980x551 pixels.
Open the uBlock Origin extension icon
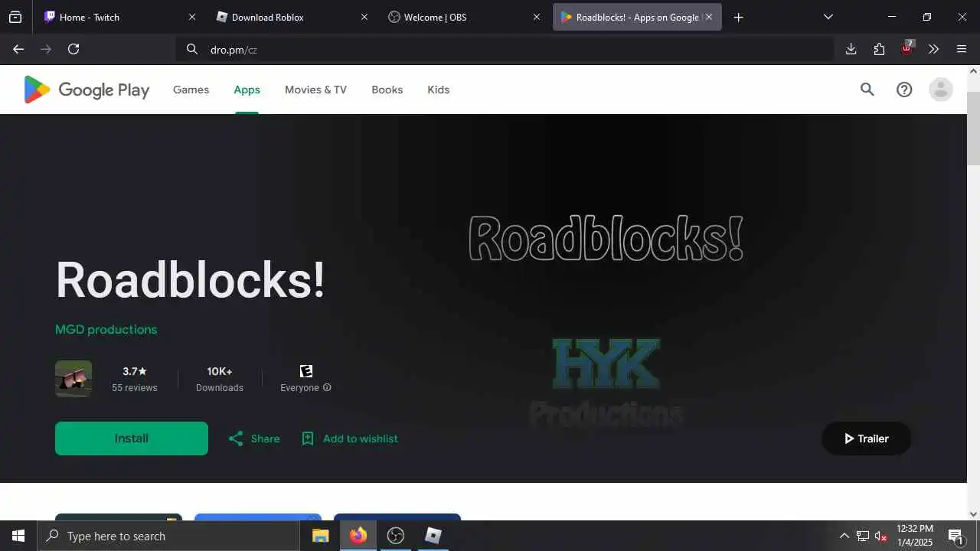pyautogui.click(x=906, y=49)
